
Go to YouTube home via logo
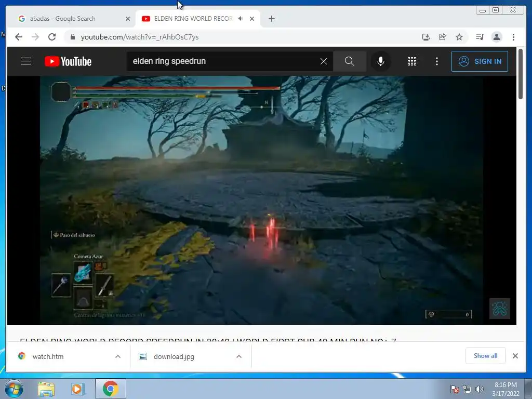[x=68, y=61]
